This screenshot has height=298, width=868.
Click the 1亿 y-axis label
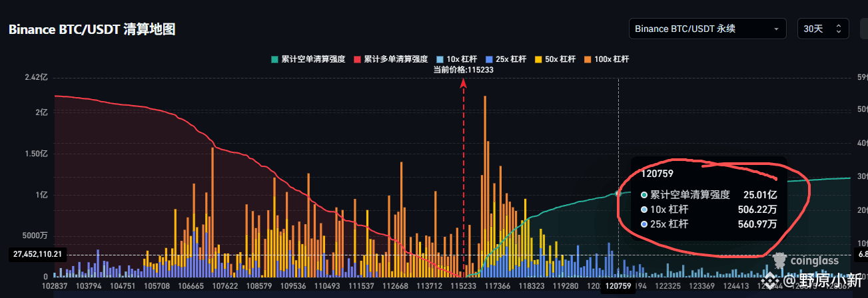(x=41, y=196)
